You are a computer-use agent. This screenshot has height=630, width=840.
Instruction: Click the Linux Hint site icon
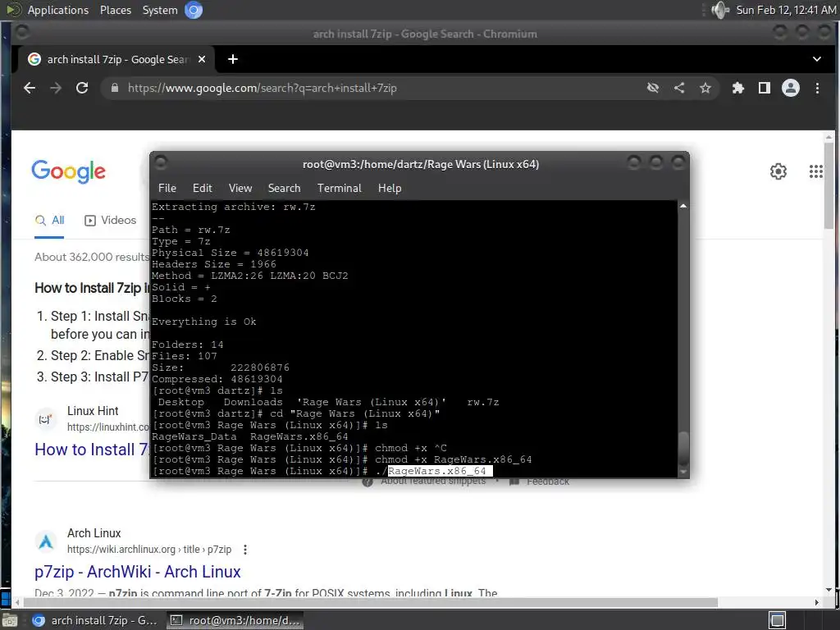(x=46, y=419)
